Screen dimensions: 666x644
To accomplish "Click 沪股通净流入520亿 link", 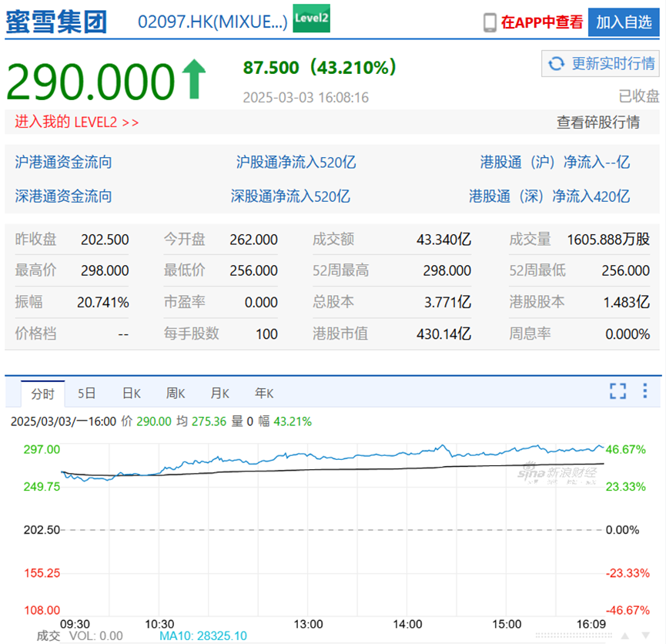I will (296, 162).
